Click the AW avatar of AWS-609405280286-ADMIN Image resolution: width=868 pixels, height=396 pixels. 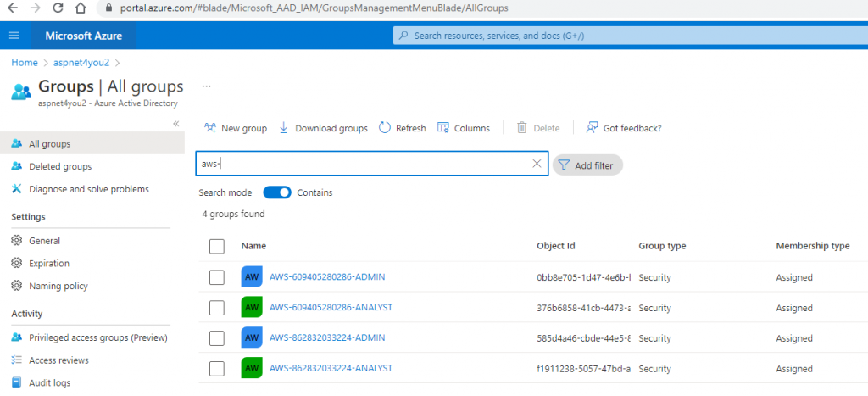(252, 277)
